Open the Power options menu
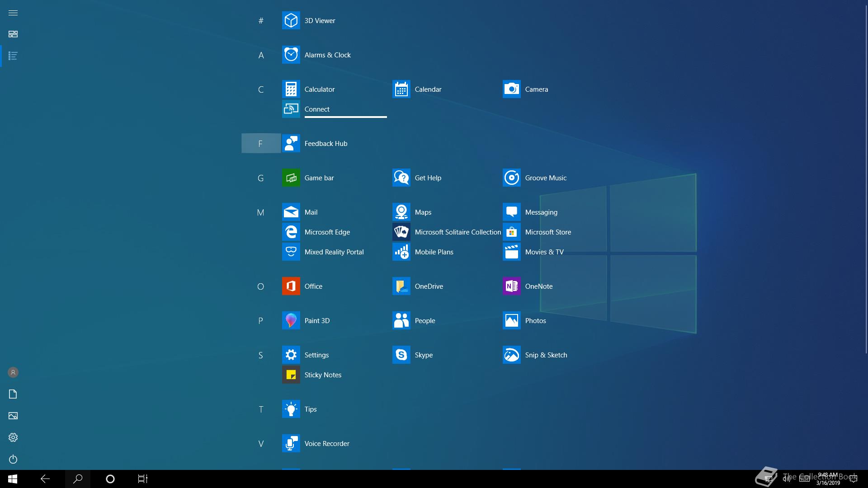The height and width of the screenshot is (488, 868). tap(13, 459)
